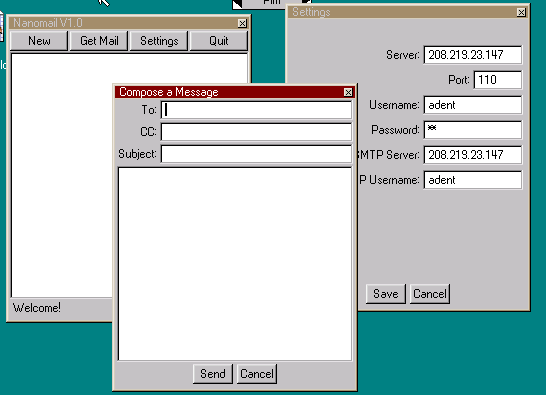Close the Settings window

tap(521, 12)
